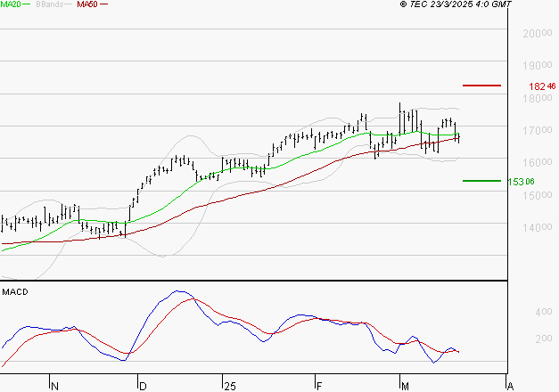
Task: Click the MACD 400 axis label
Action: pos(544,312)
